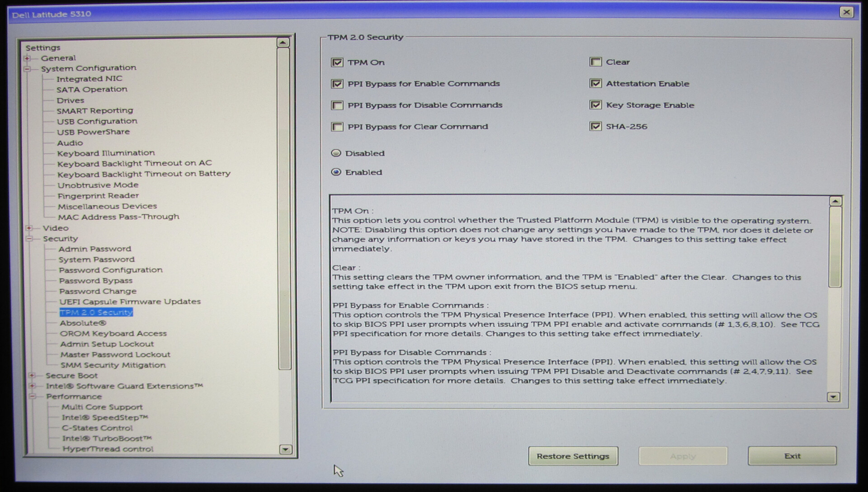Uncheck the TPM On checkbox
Screen dimensions: 868x492
(337, 62)
